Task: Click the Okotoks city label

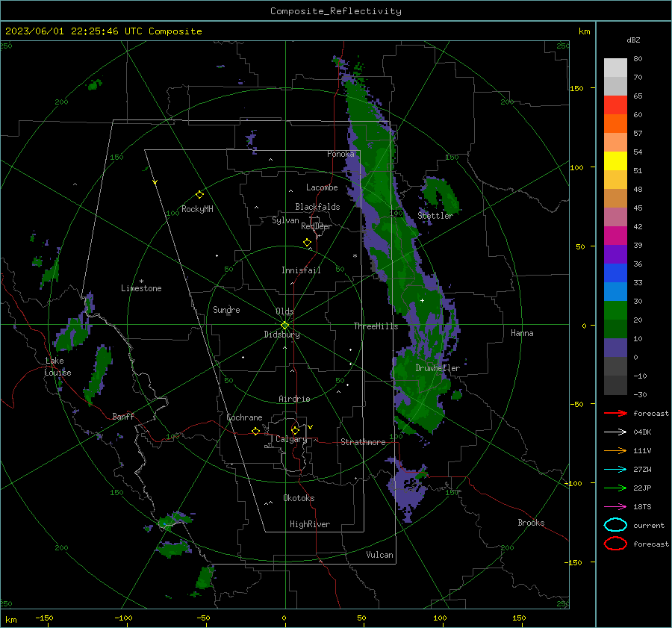Action: 299,498
